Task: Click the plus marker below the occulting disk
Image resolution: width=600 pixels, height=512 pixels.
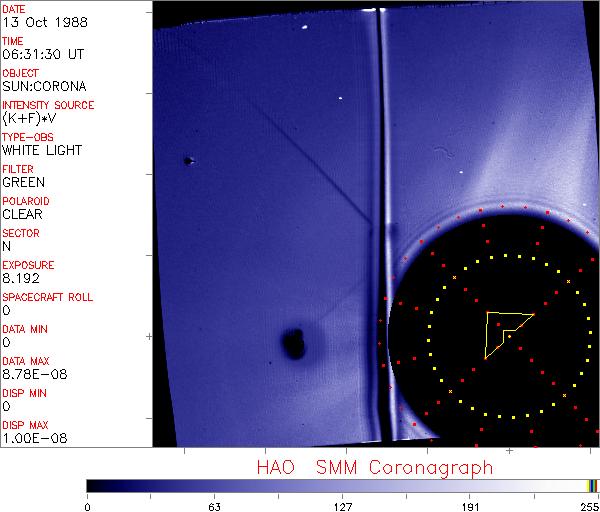Action: [x=509, y=451]
